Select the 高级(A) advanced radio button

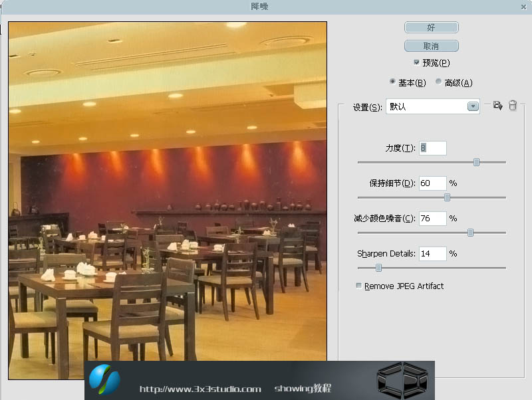pyautogui.click(x=438, y=81)
